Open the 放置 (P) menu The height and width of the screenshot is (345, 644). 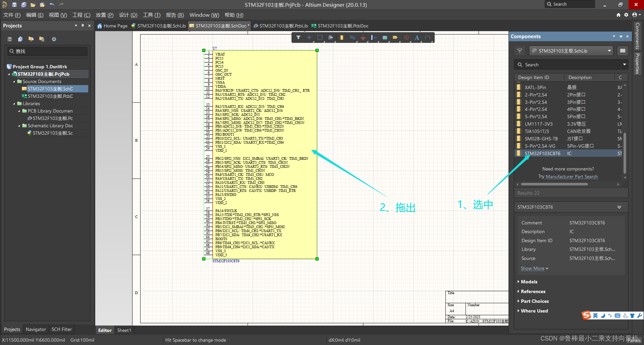104,15
